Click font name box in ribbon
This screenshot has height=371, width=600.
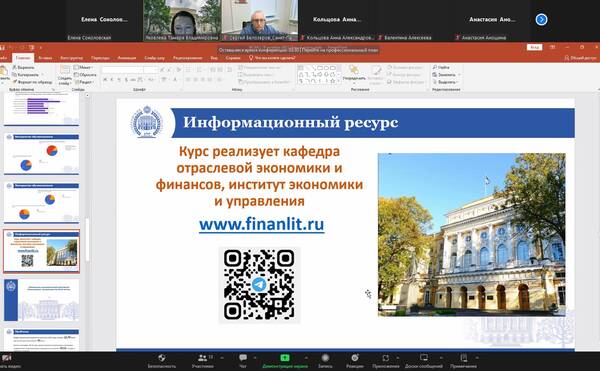tap(122, 70)
